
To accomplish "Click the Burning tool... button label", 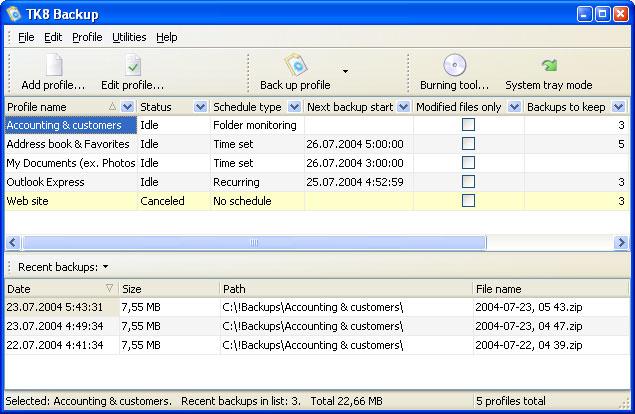I will click(454, 85).
